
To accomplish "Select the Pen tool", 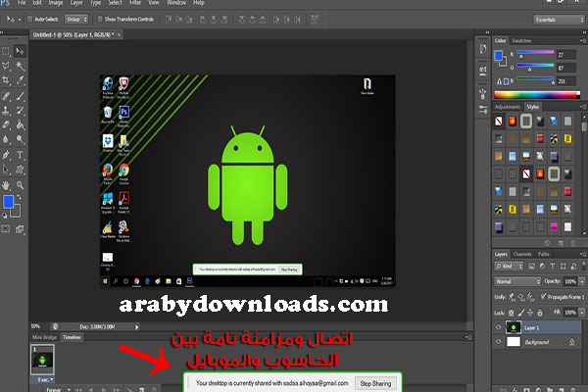I will pos(6,155).
